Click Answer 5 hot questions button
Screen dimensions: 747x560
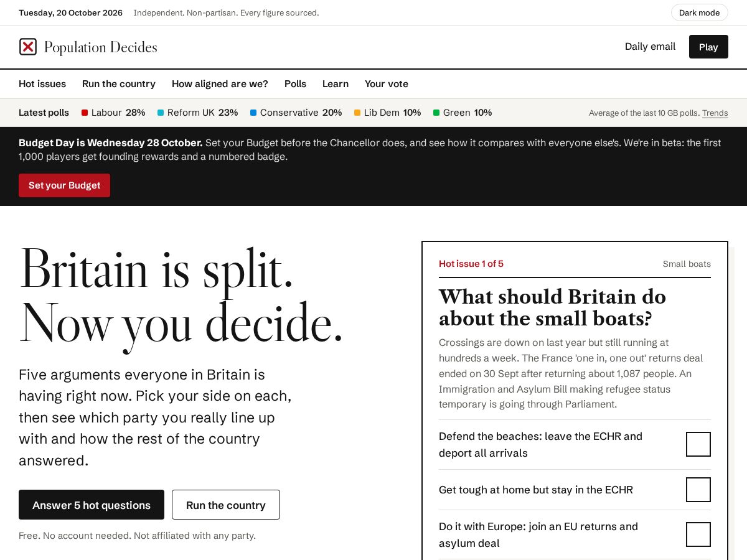click(92, 505)
